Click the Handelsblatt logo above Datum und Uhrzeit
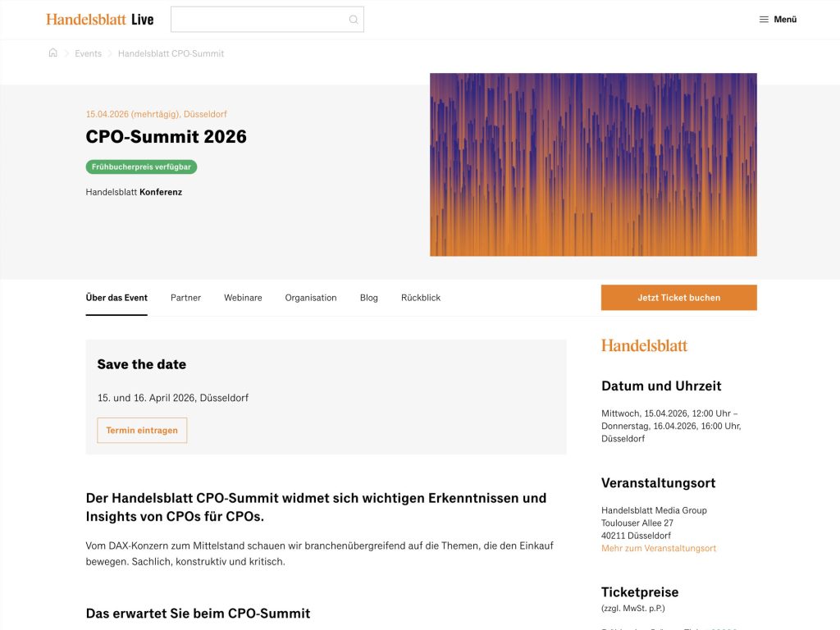Screen dimensions: 840x630 click(644, 345)
